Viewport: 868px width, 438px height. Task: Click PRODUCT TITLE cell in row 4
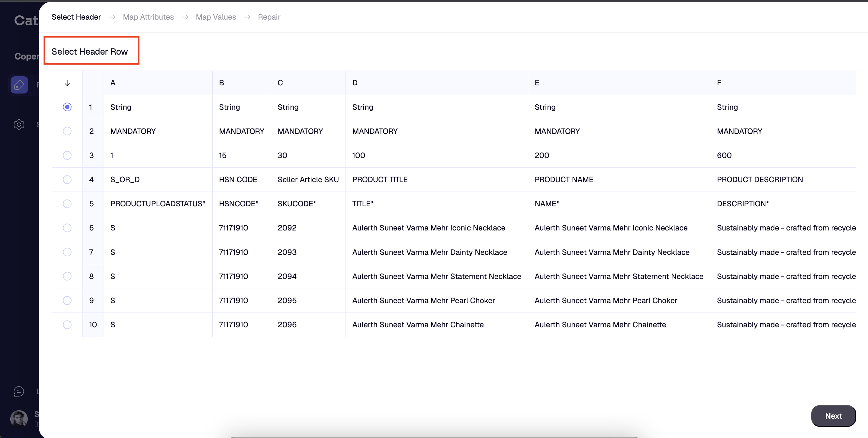pyautogui.click(x=380, y=179)
